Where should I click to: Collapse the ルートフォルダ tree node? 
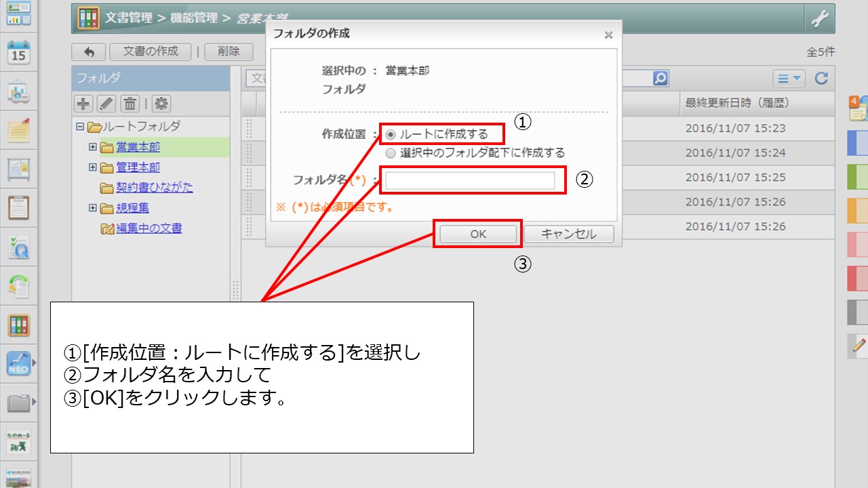(80, 127)
